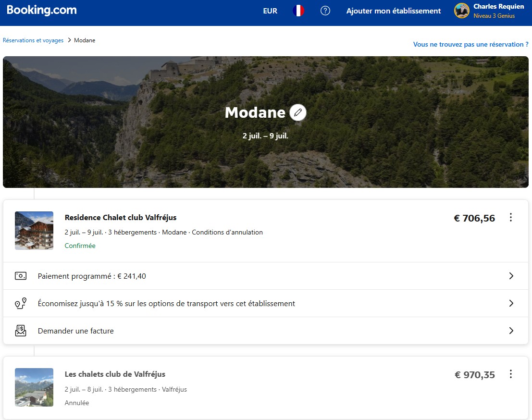Open the French flag language selector
Image resolution: width=532 pixels, height=420 pixels.
(x=298, y=11)
